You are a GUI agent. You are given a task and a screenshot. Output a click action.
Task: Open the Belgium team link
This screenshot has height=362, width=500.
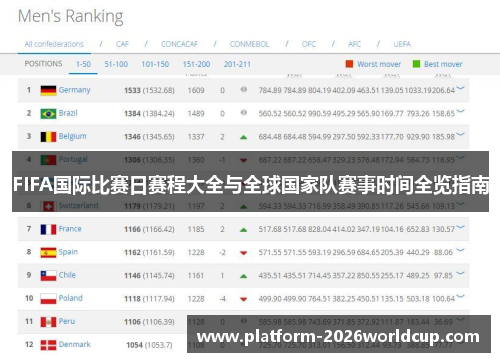pos(72,136)
